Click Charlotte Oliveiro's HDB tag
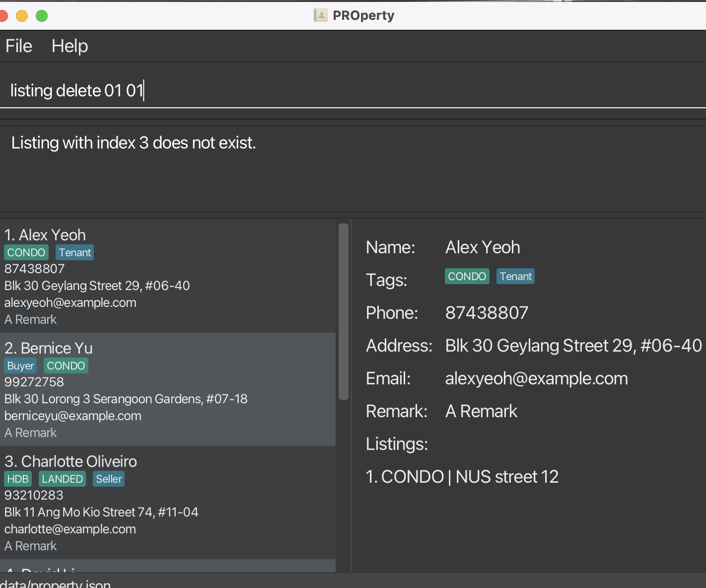706x588 pixels. pyautogui.click(x=18, y=479)
